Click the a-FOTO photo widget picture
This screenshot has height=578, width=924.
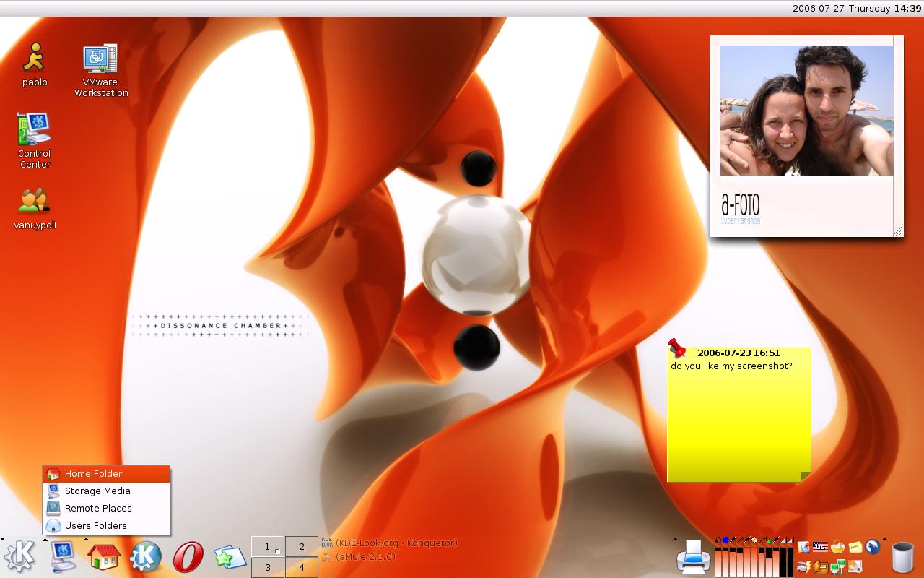coord(806,111)
